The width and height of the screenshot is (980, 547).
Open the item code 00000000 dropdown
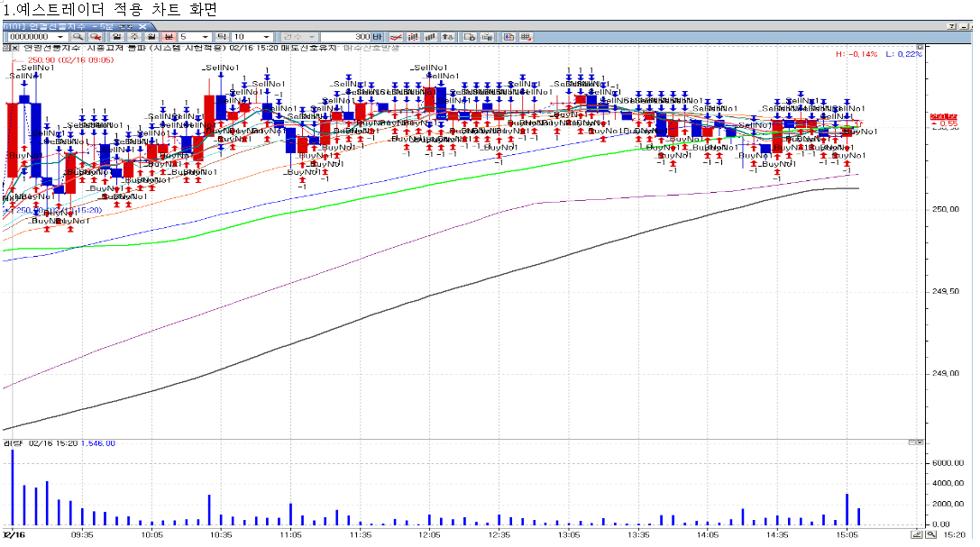point(60,37)
